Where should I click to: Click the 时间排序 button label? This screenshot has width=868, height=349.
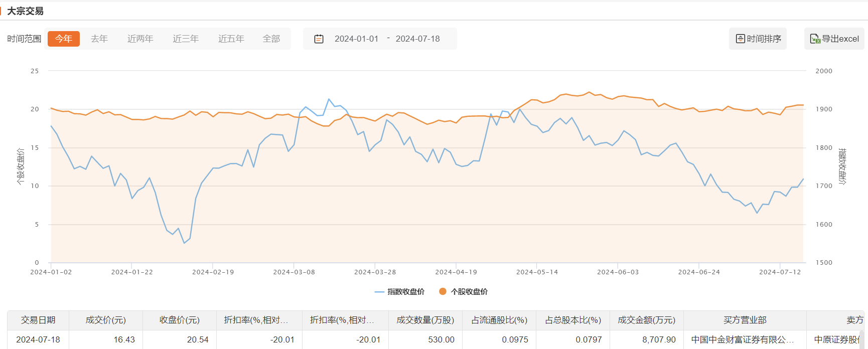point(764,39)
